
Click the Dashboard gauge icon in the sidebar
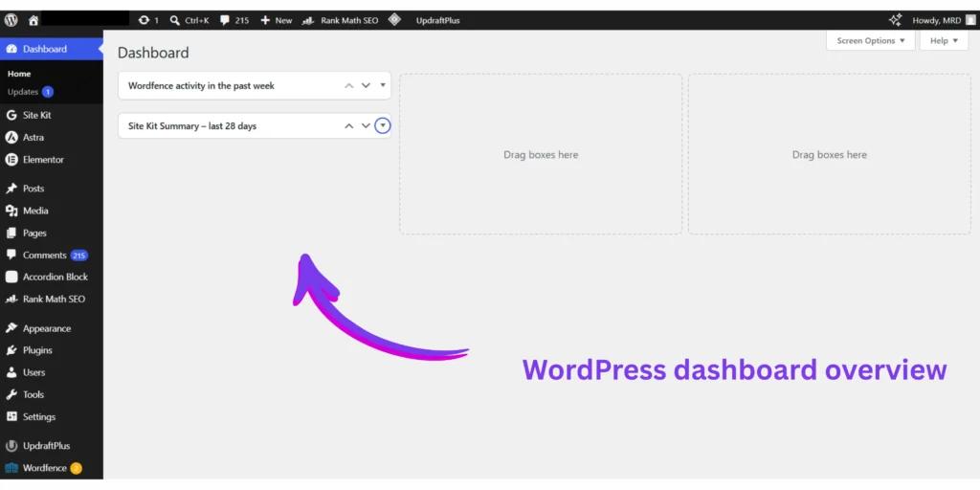click(11, 49)
